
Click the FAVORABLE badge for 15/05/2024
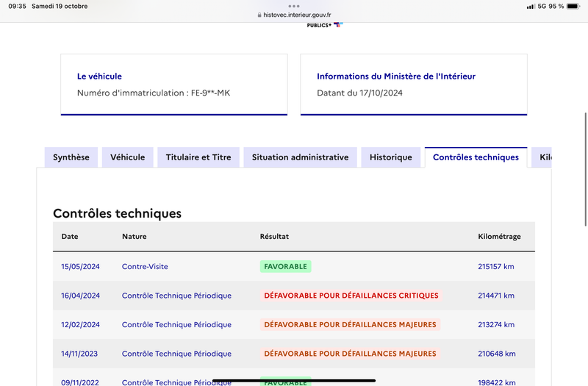(285, 266)
